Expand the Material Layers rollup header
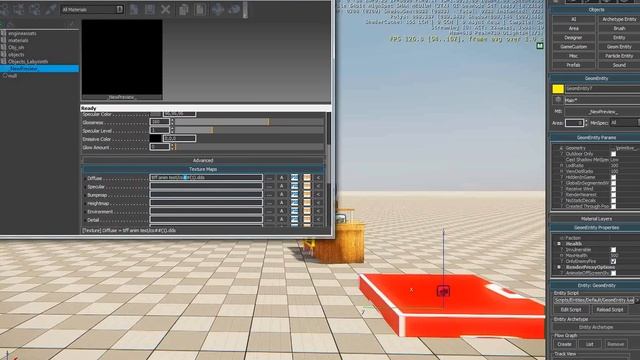The width and height of the screenshot is (640, 360). [596, 219]
